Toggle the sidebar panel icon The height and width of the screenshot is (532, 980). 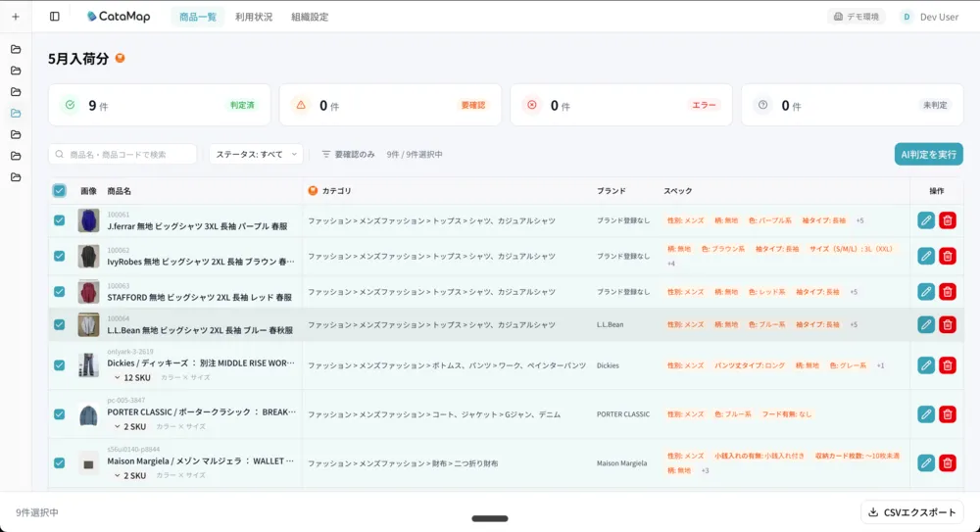[54, 17]
